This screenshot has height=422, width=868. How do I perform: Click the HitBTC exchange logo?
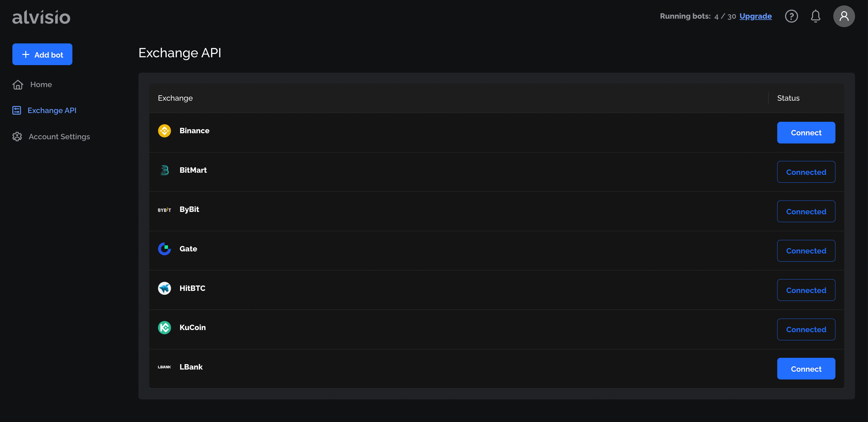pos(164,288)
